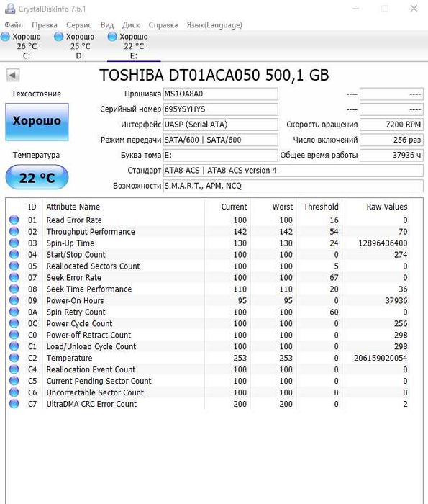Click status icon for Power-On Hours
Viewport: 428px width, 504px height.
click(14, 300)
